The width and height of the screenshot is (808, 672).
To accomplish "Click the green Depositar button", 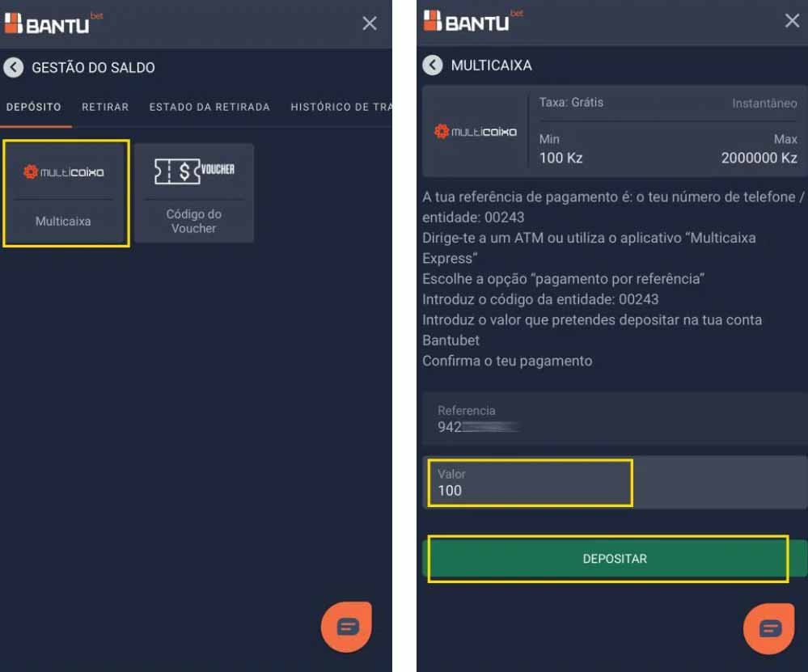I will (x=615, y=559).
